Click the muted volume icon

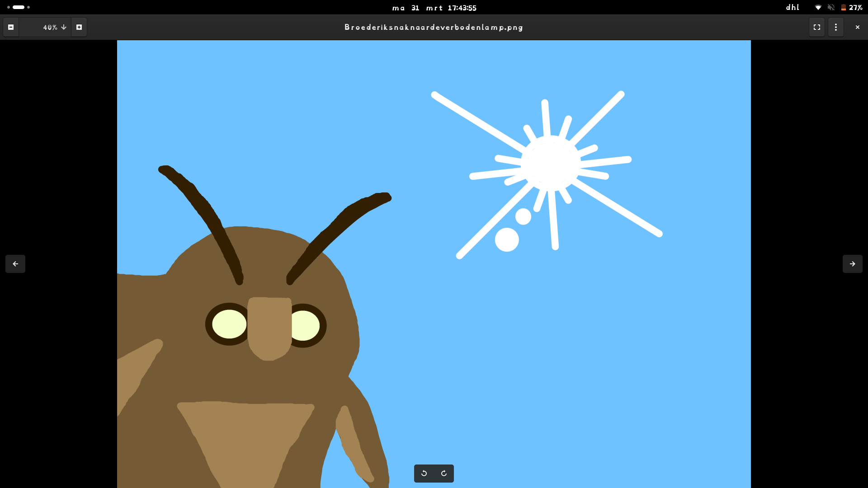[x=831, y=8]
